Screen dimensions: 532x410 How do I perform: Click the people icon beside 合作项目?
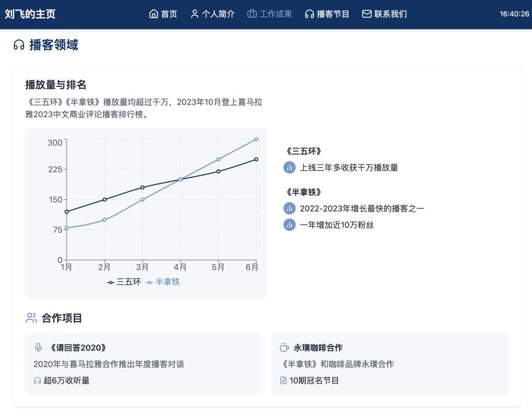point(31,318)
